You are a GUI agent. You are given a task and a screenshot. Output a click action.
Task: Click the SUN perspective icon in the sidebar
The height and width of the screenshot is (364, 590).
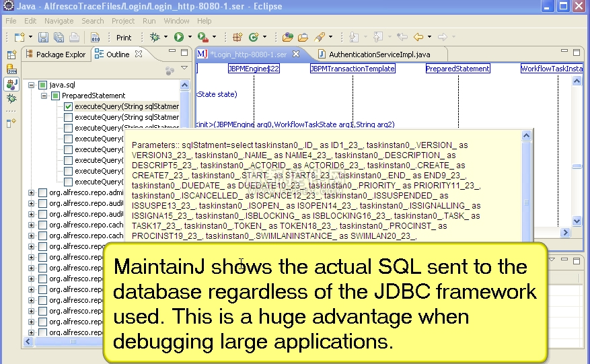tap(11, 69)
